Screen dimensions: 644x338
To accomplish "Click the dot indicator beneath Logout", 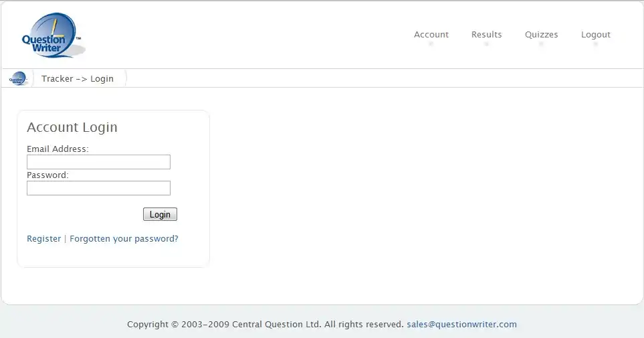I will (x=595, y=44).
